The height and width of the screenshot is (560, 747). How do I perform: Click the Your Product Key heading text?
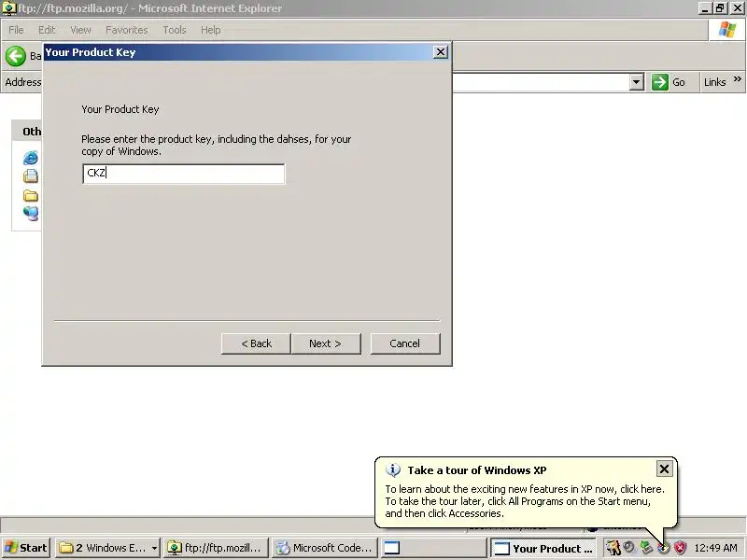point(120,109)
